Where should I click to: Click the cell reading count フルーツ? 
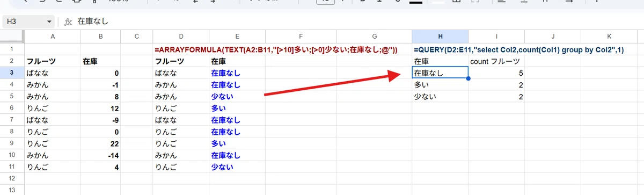(496, 61)
